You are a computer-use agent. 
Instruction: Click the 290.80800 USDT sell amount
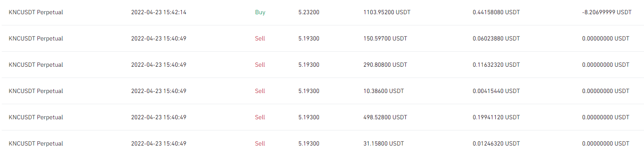pos(385,65)
